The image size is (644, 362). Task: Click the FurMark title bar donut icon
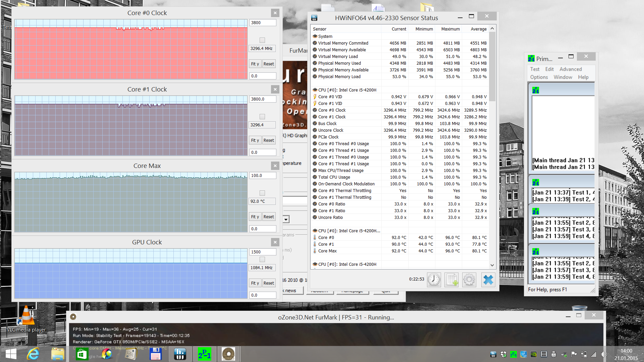click(x=73, y=317)
